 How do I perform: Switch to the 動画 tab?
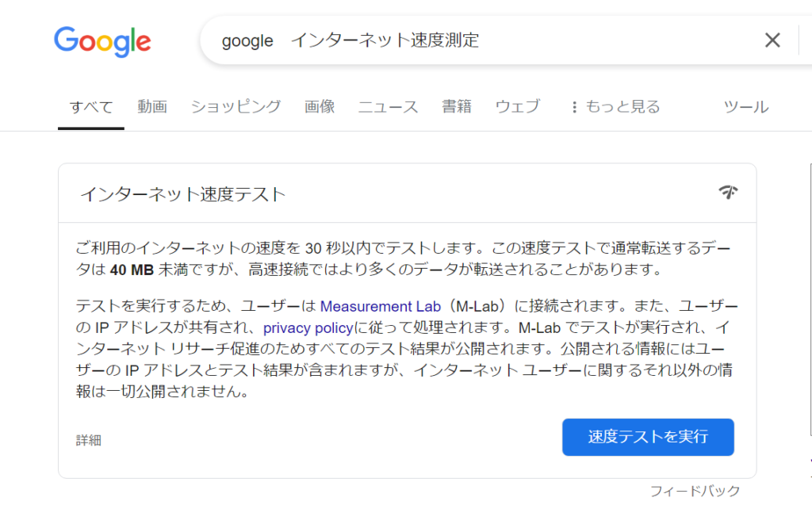151,107
